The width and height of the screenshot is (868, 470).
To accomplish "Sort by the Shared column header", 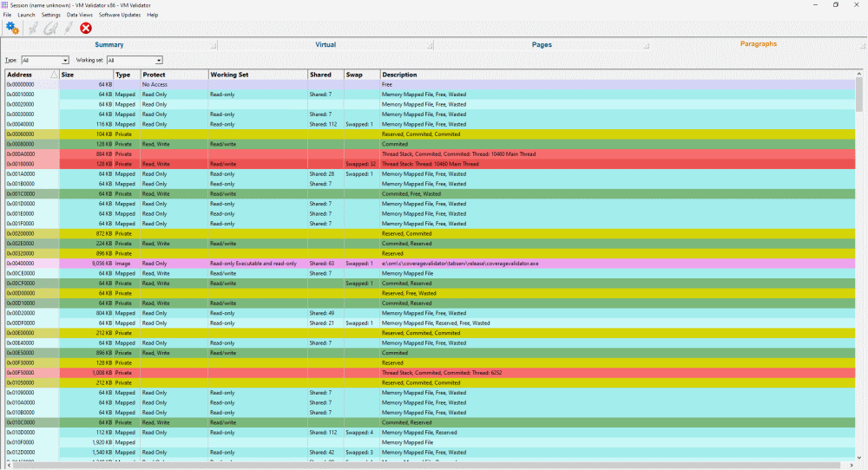I will 325,75.
